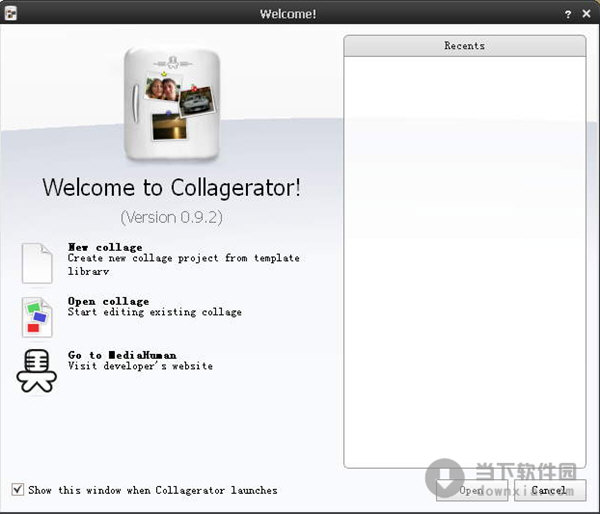Click the MediaHuman mascot logo icon
The height and width of the screenshot is (514, 600).
(x=37, y=370)
